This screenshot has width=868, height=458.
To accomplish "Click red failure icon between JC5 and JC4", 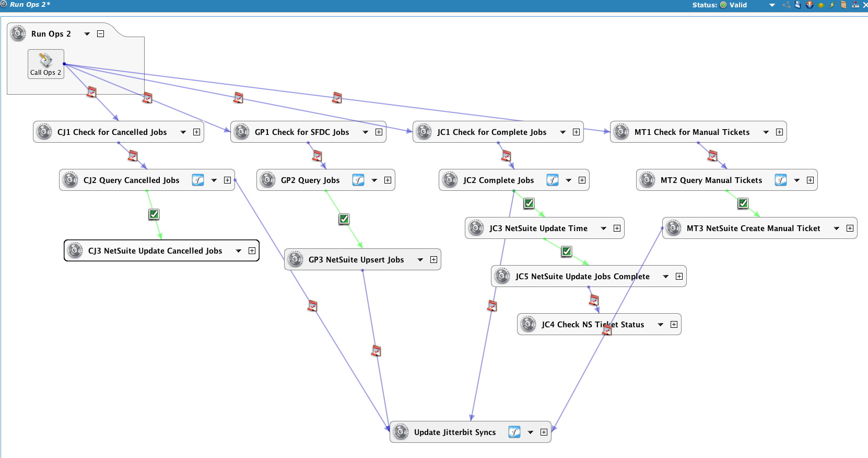I will 594,300.
